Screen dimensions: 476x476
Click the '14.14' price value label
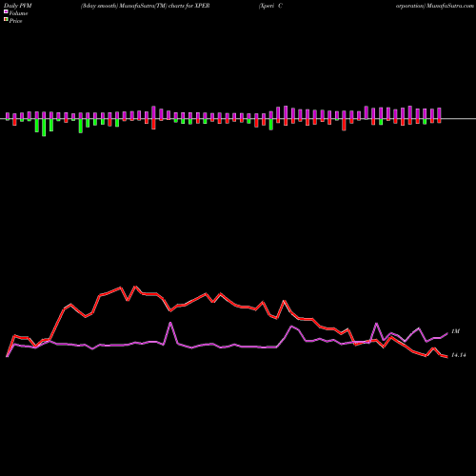pos(458,355)
